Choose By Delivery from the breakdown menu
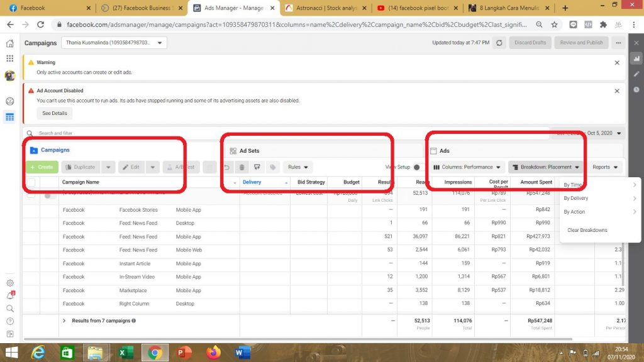644x362 pixels. [x=575, y=198]
